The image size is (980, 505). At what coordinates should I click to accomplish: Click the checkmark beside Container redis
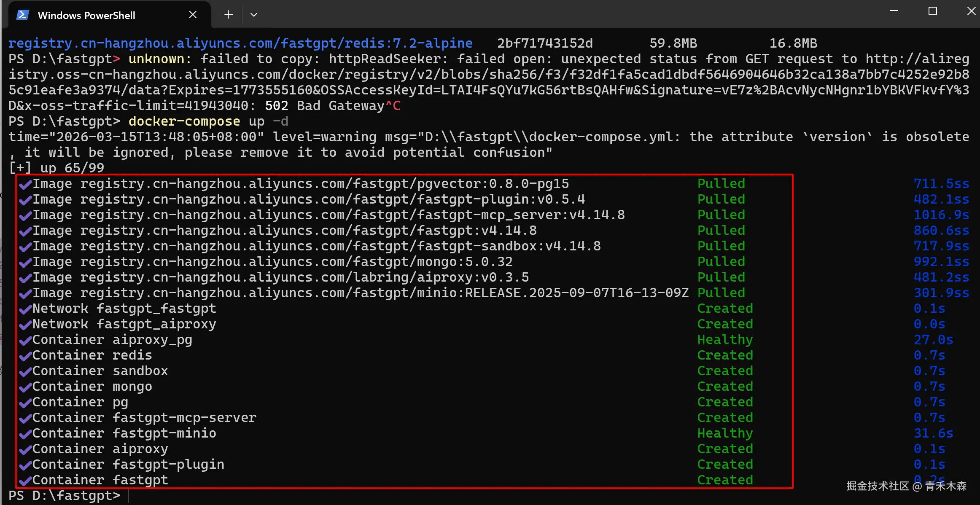[25, 356]
